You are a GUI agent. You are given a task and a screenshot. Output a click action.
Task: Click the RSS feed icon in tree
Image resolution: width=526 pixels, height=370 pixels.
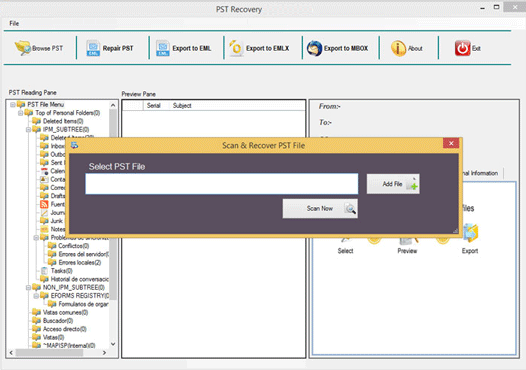pyautogui.click(x=44, y=204)
